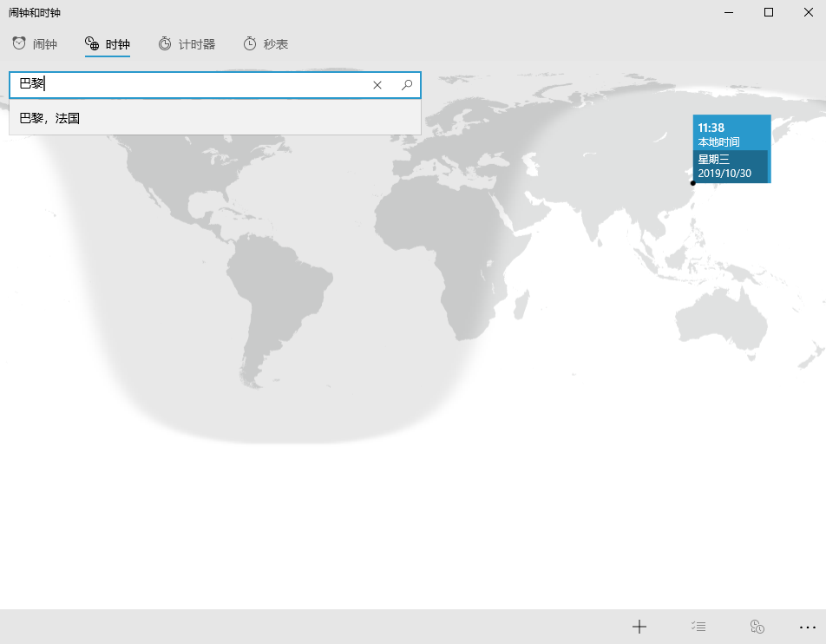Click the 星期三 2019/10/30 date panel
This screenshot has height=644, width=826.
point(730,166)
